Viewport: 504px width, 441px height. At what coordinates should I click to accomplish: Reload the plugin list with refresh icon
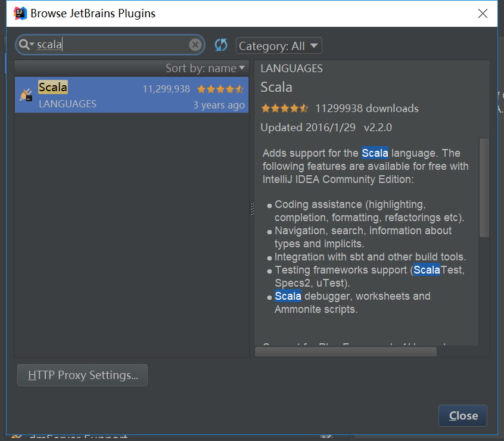pyautogui.click(x=221, y=45)
